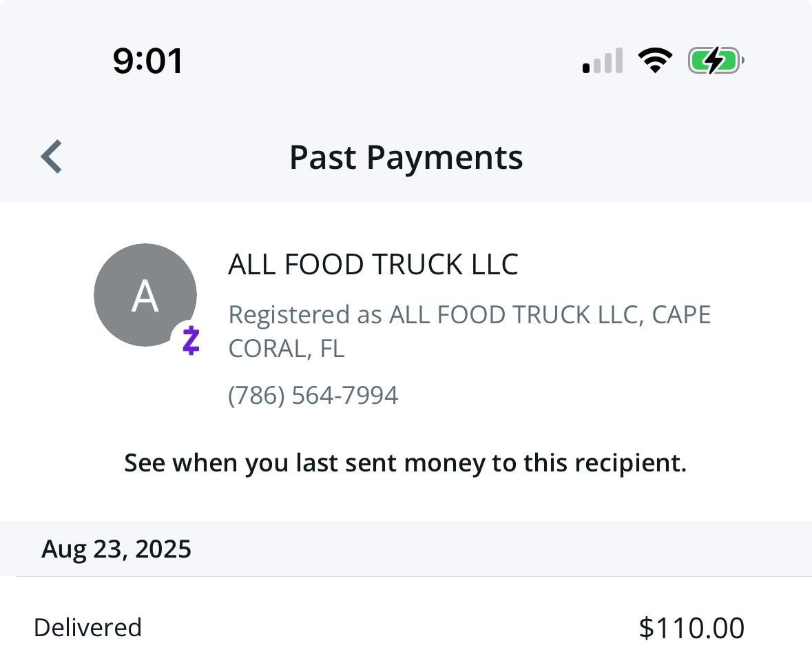Tap the letter A in avatar
Screen dimensions: 812x672
click(145, 296)
